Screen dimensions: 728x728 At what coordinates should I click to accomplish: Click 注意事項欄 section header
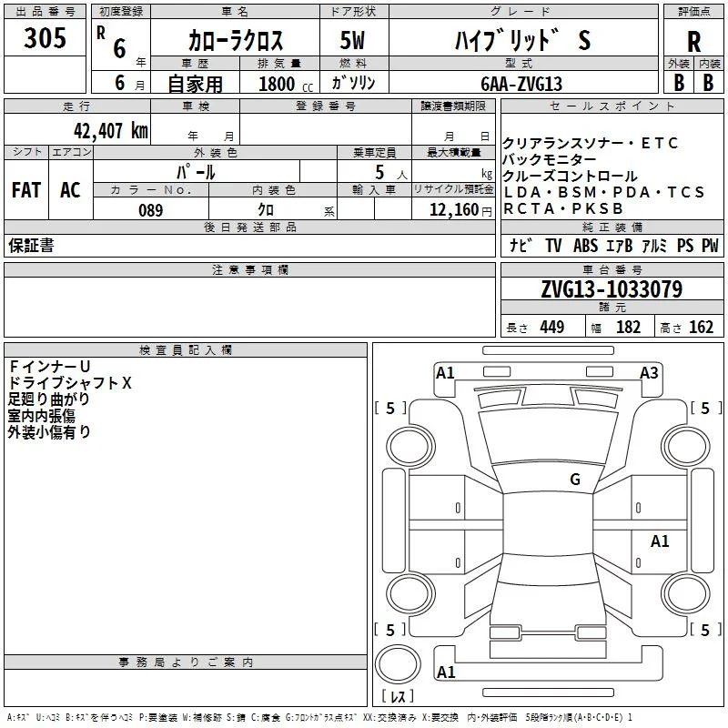tap(249, 269)
